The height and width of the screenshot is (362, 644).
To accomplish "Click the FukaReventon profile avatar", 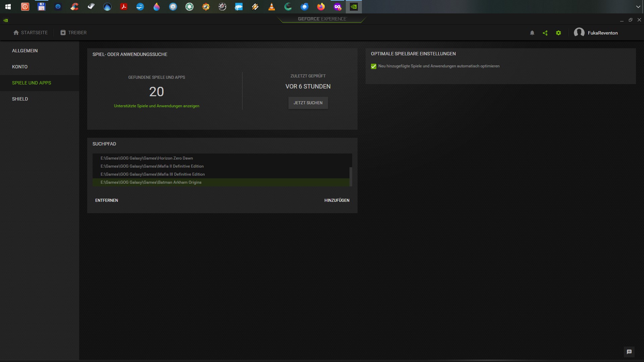I will (x=579, y=33).
